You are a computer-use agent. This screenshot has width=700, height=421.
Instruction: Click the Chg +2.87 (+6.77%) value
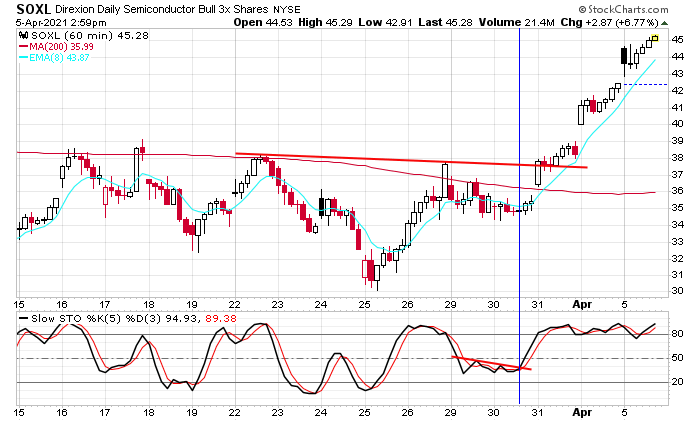[x=609, y=22]
